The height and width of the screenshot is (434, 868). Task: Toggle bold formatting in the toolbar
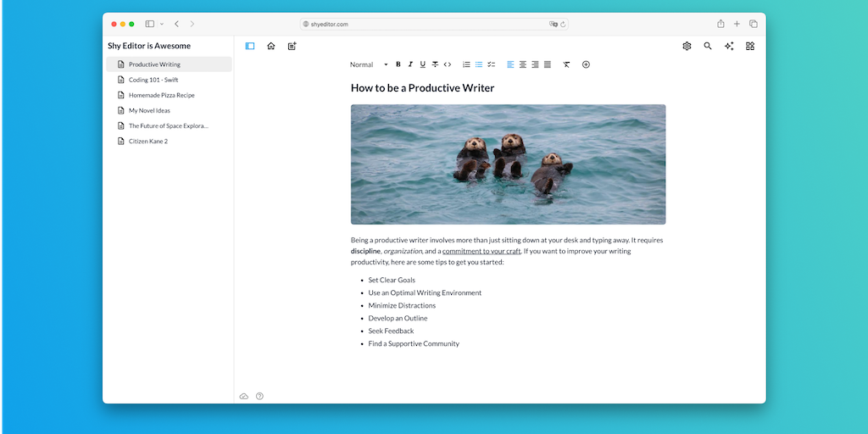tap(398, 64)
